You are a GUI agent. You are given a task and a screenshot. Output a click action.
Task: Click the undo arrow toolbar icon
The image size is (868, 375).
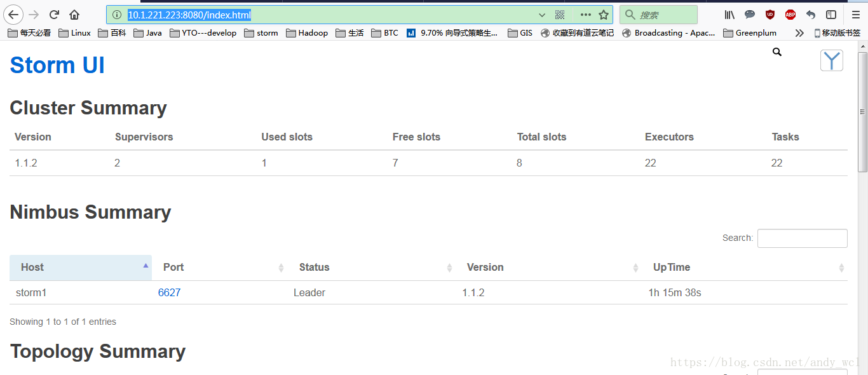[811, 15]
